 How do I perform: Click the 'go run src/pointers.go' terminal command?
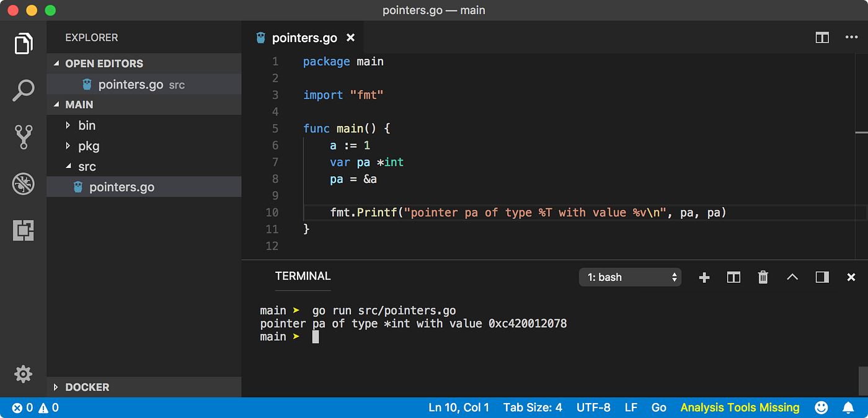point(384,311)
